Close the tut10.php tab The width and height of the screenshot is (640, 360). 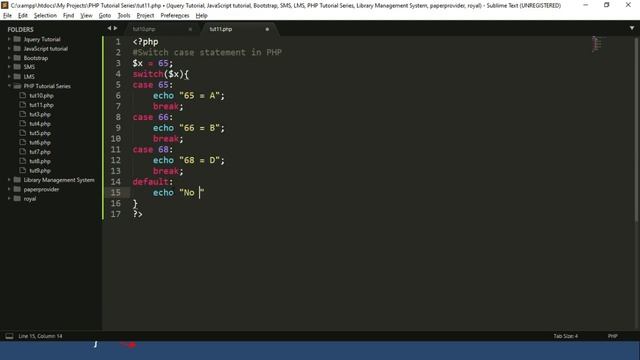[x=190, y=29]
